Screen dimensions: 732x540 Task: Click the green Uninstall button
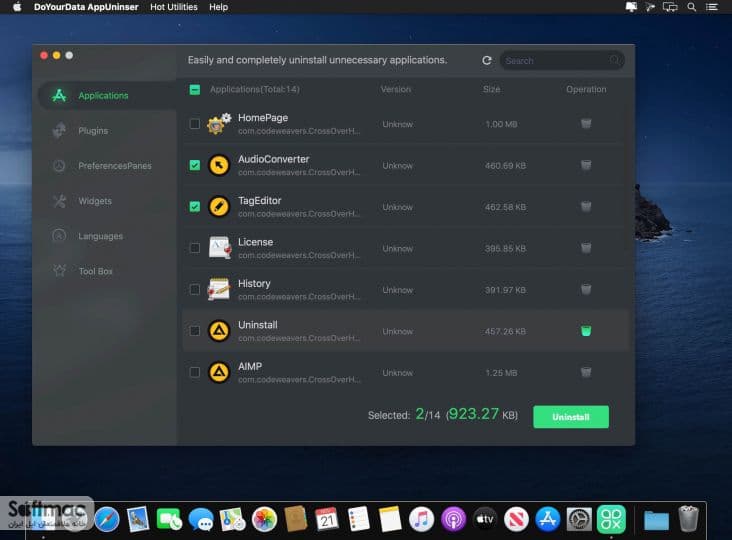click(x=571, y=417)
